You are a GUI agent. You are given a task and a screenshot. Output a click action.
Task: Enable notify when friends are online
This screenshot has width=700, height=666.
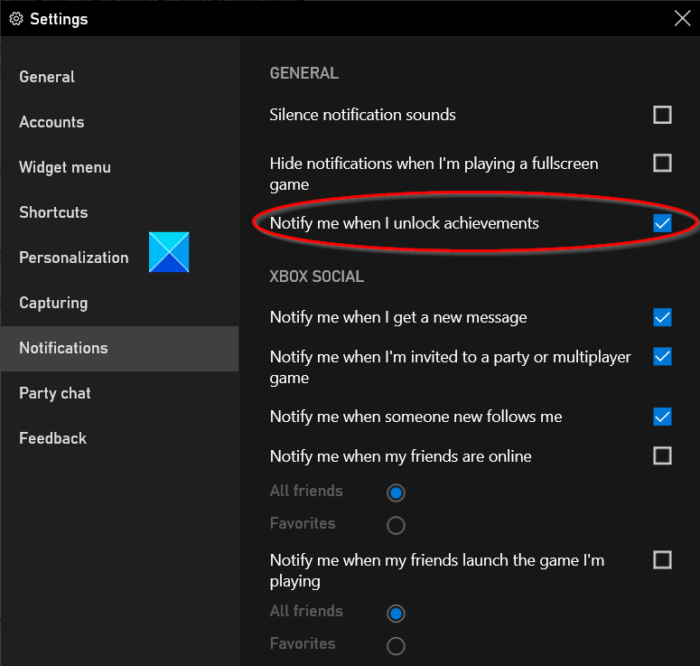(662, 456)
